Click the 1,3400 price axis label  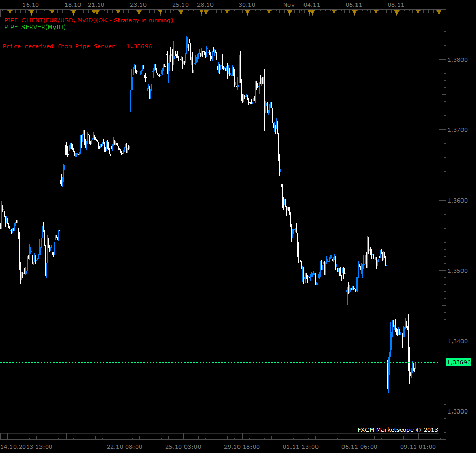tap(457, 341)
